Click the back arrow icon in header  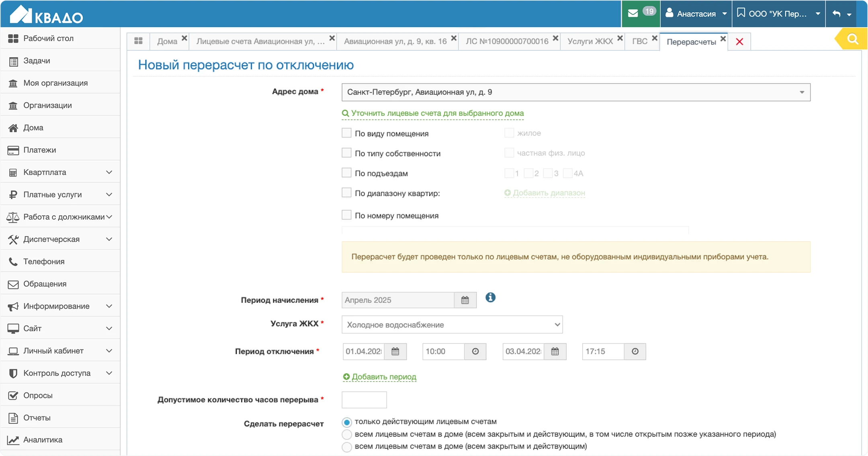(837, 14)
